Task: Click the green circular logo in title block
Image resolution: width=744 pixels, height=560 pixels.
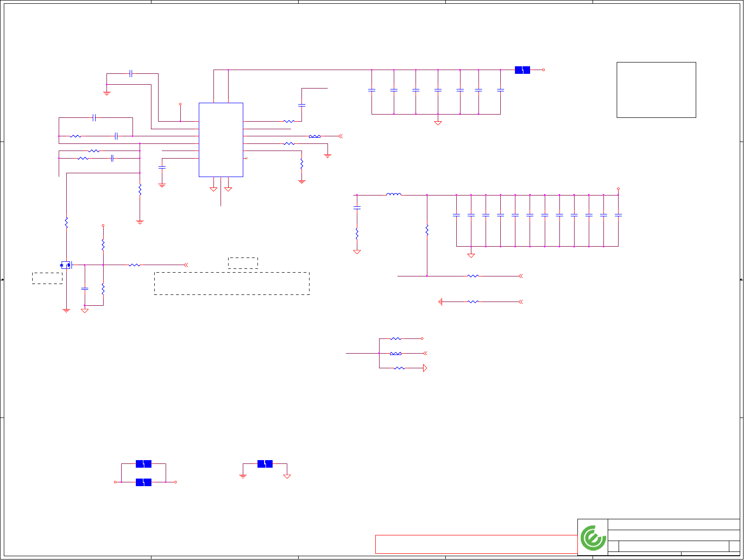Action: [x=593, y=538]
